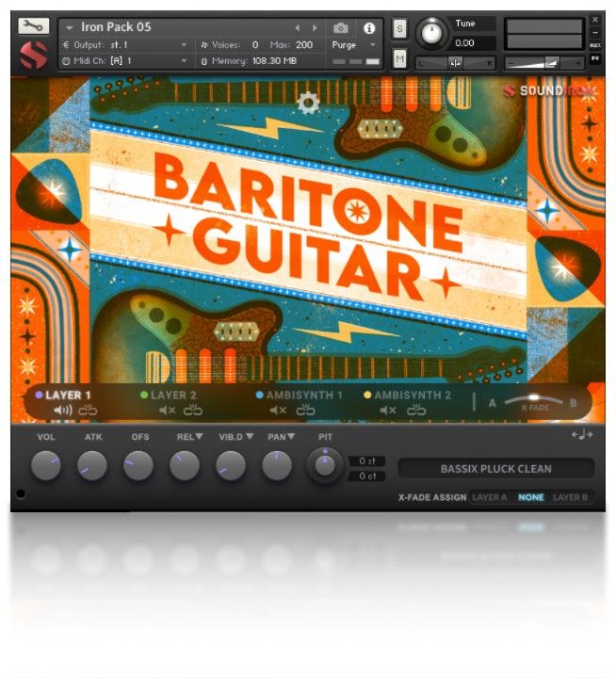Unmute Layer 2 speaker
Image resolution: width=616 pixels, height=678 pixels.
[167, 411]
